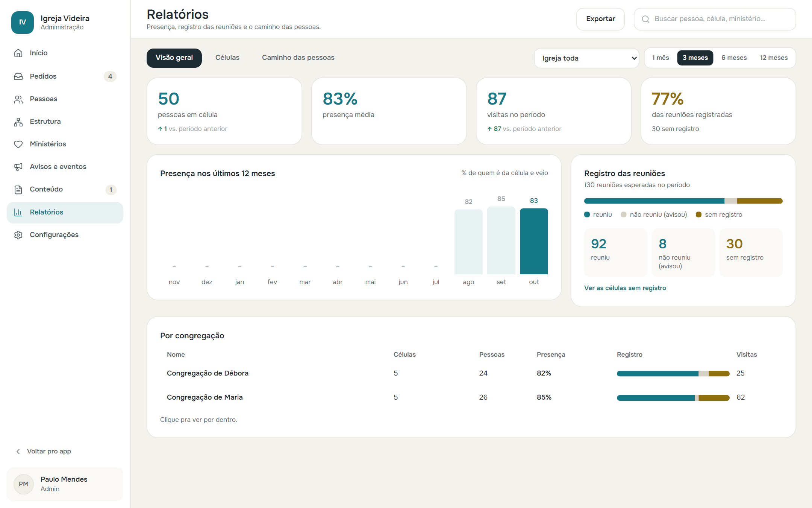
Task: Click the Exportar button
Action: (x=600, y=19)
